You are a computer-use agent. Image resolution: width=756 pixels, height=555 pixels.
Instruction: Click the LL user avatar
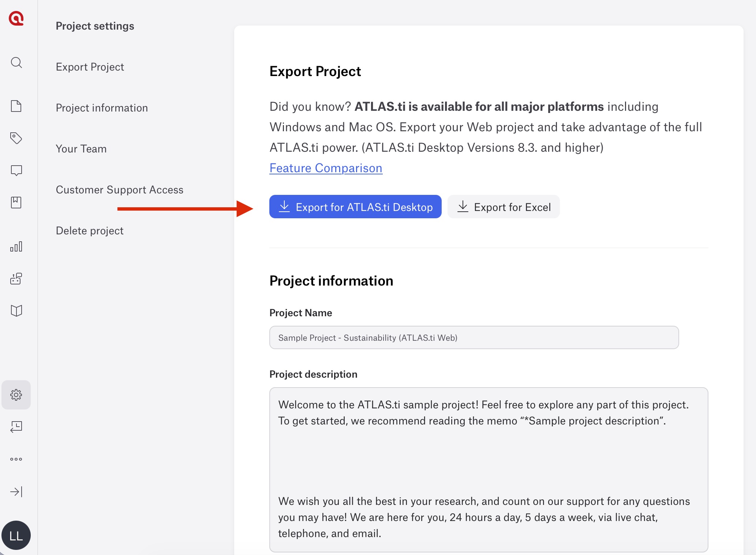click(16, 535)
